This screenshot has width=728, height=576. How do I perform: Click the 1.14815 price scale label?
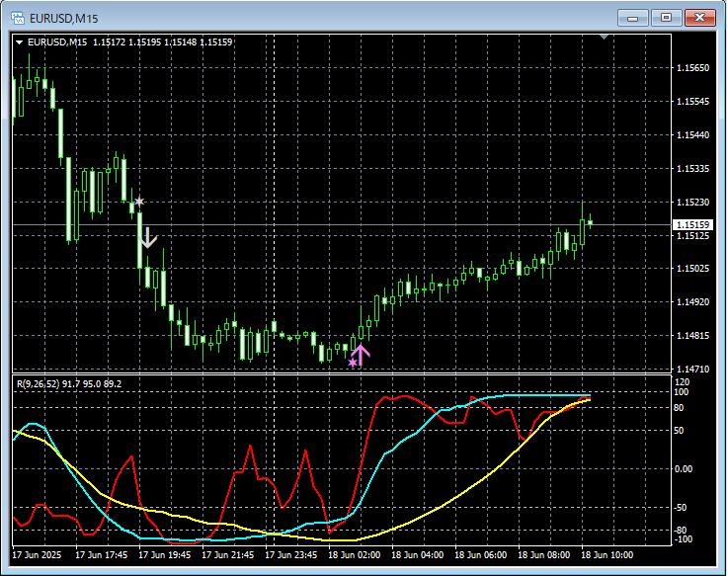click(693, 335)
